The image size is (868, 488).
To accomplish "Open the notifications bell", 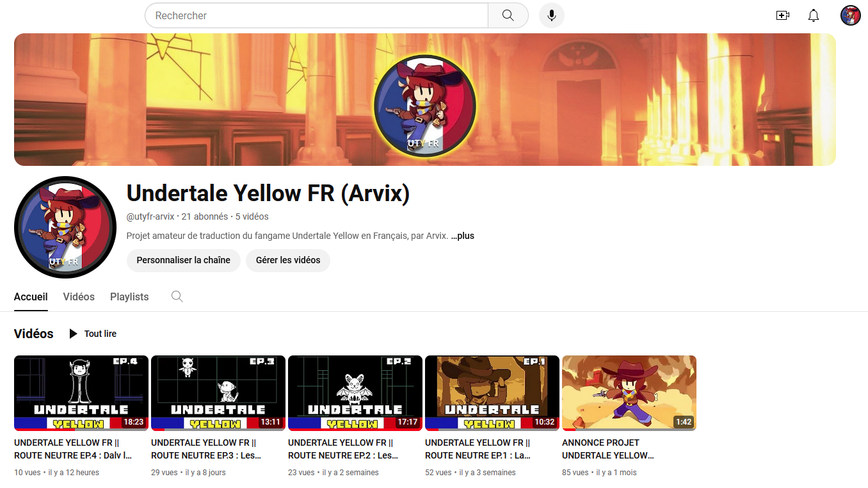I will click(x=814, y=15).
